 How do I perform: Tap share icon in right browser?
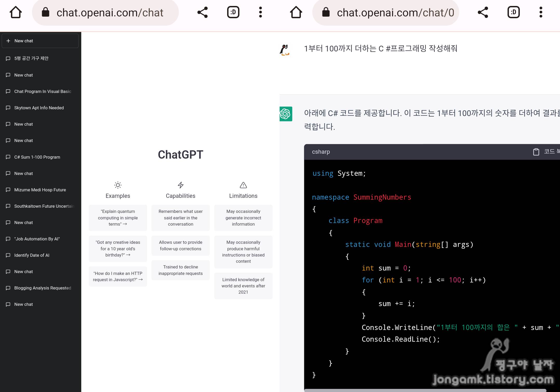point(483,12)
